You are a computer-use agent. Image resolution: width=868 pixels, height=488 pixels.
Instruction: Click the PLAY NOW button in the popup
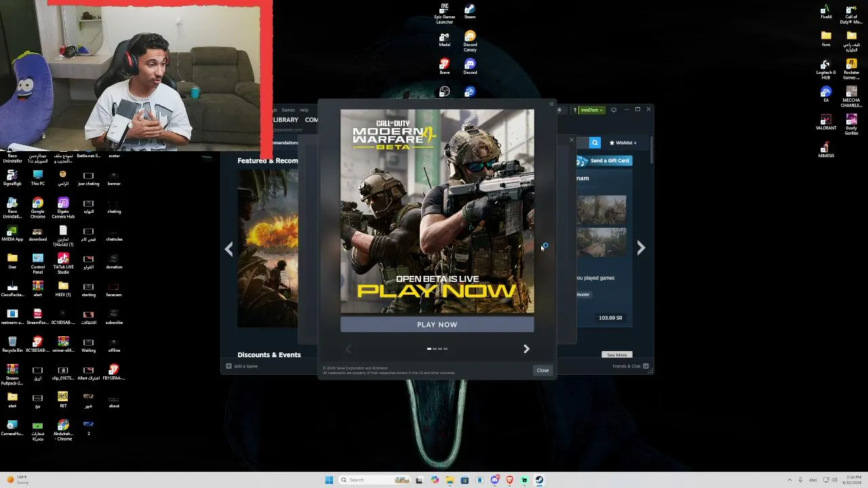(x=437, y=325)
